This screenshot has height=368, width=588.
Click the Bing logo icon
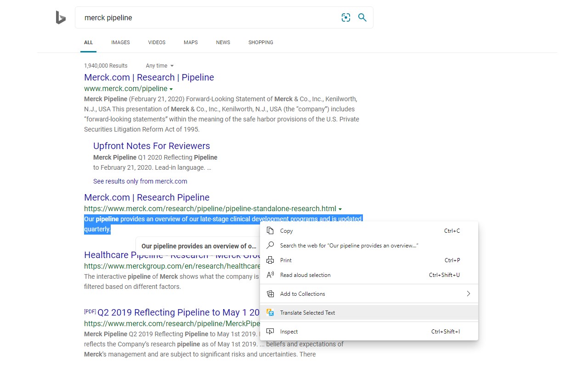pyautogui.click(x=61, y=17)
